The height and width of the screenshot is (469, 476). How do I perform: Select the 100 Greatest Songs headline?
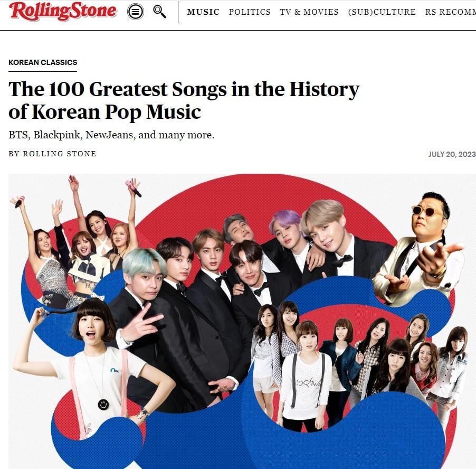tap(184, 100)
